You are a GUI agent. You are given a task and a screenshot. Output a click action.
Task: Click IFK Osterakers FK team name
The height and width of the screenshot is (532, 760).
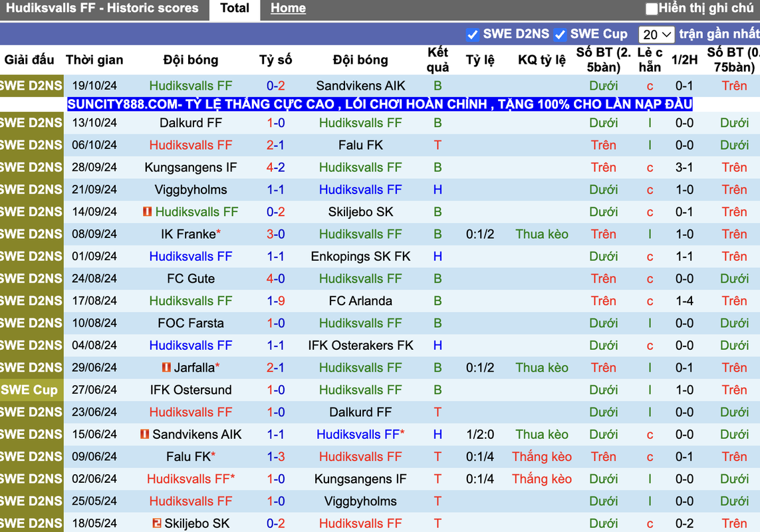point(360,345)
